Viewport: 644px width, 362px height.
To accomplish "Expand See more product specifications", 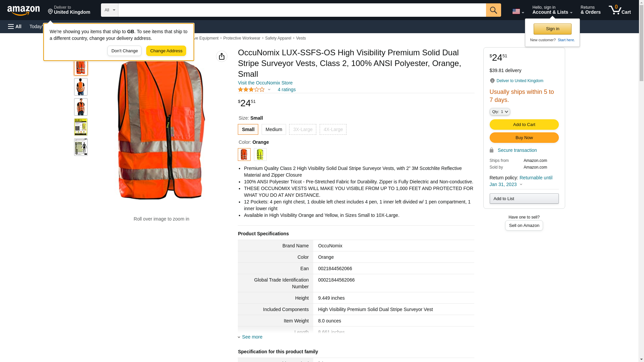I will click(252, 337).
